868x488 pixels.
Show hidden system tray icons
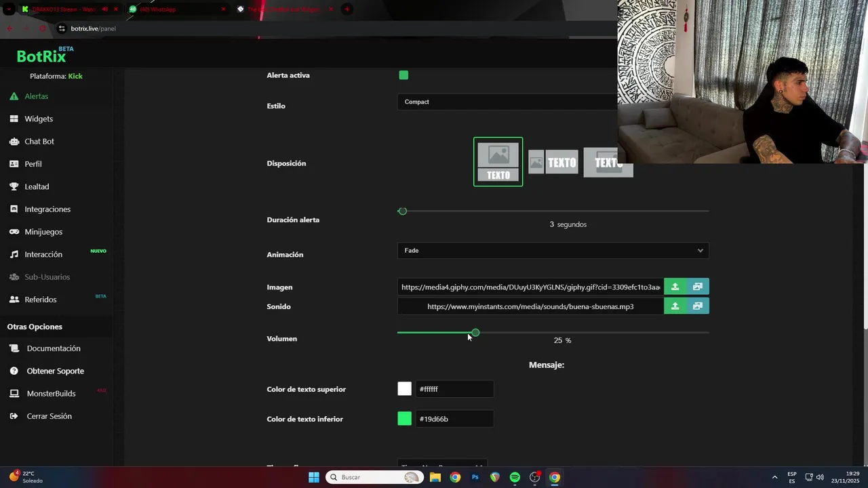click(x=774, y=477)
